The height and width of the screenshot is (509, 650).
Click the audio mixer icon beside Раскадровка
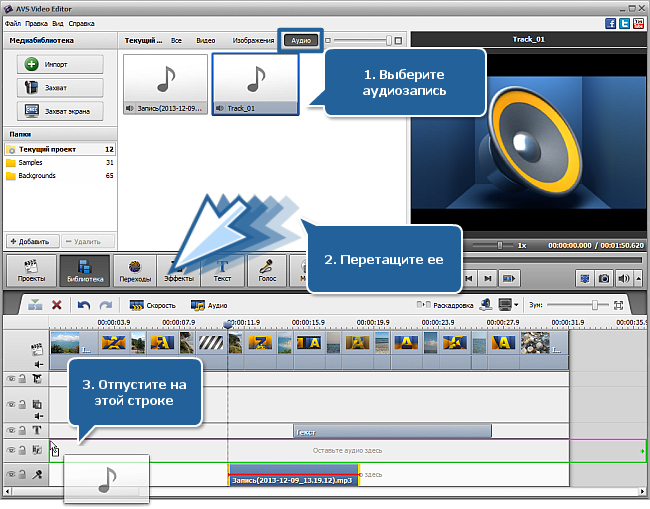coord(486,305)
